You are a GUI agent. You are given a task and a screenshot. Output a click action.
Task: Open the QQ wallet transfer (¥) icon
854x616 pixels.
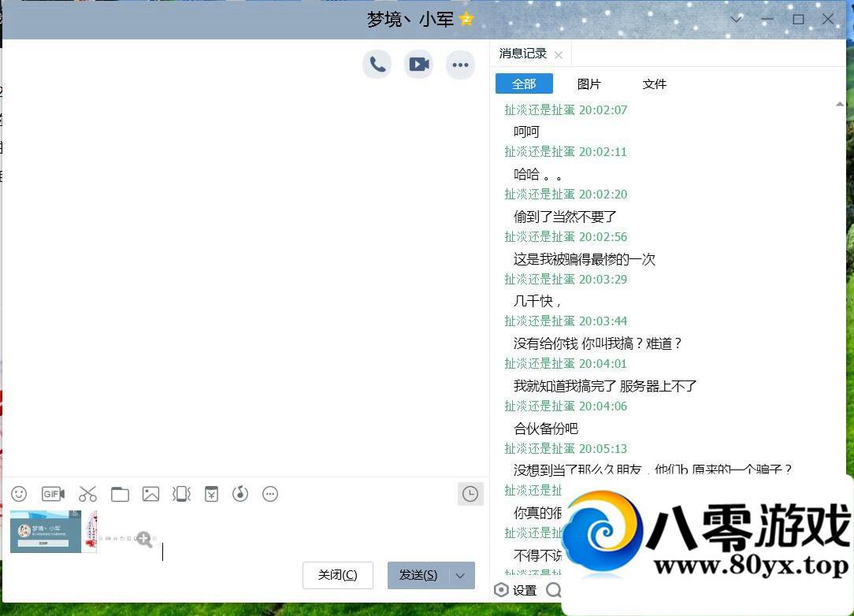(211, 494)
